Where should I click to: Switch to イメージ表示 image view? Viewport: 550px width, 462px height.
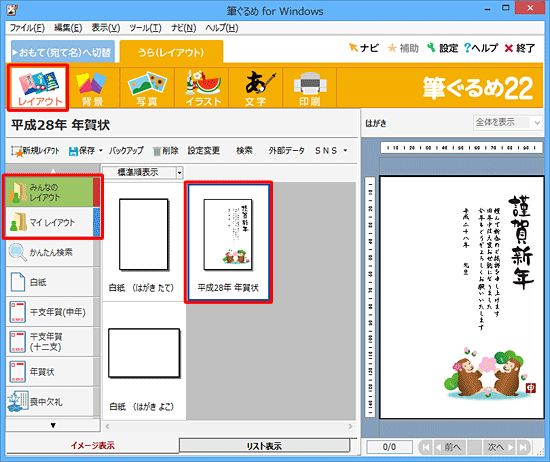tap(93, 446)
